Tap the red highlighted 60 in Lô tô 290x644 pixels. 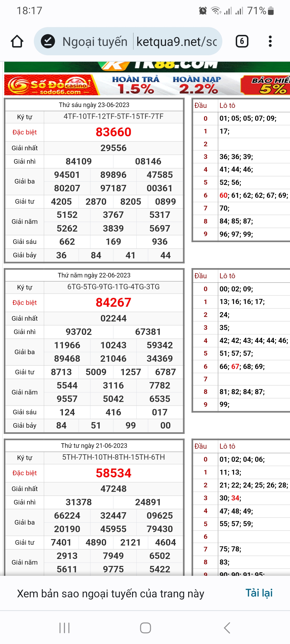pyautogui.click(x=223, y=195)
